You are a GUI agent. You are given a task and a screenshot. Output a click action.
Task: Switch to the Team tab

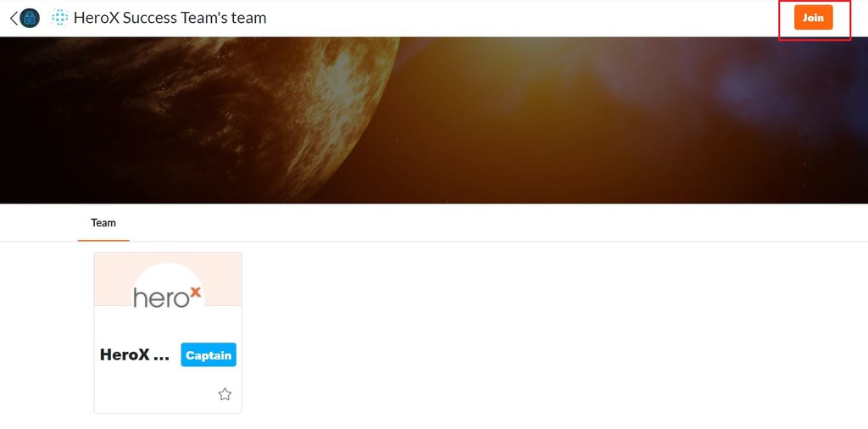[103, 222]
